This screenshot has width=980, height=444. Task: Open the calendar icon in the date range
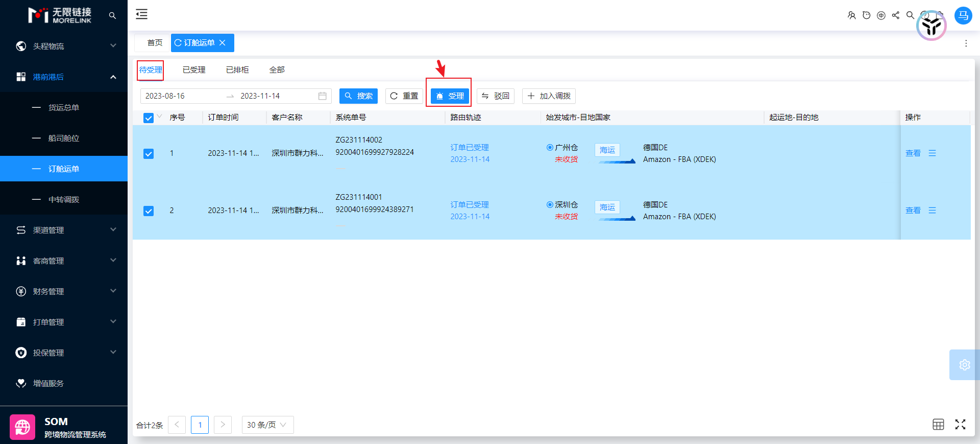click(323, 96)
